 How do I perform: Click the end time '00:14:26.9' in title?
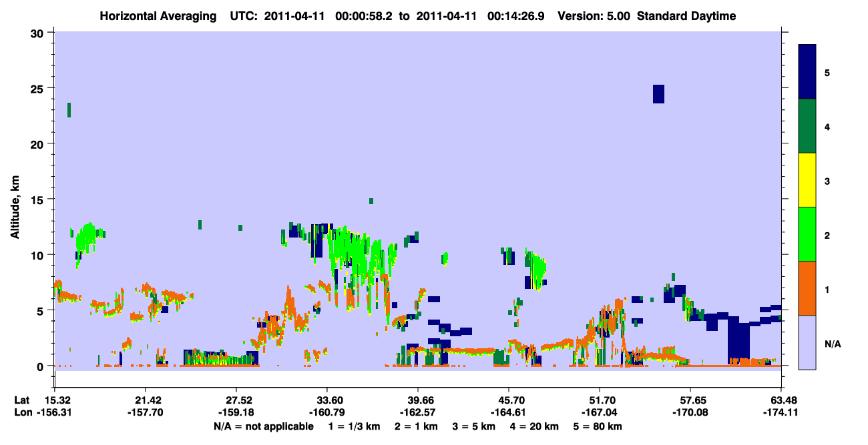coord(516,16)
